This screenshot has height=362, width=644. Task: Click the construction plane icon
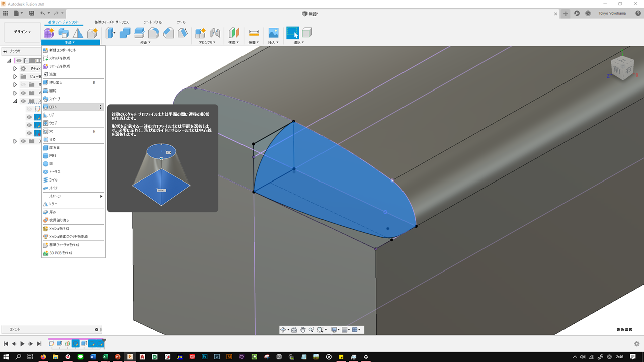[x=234, y=33]
